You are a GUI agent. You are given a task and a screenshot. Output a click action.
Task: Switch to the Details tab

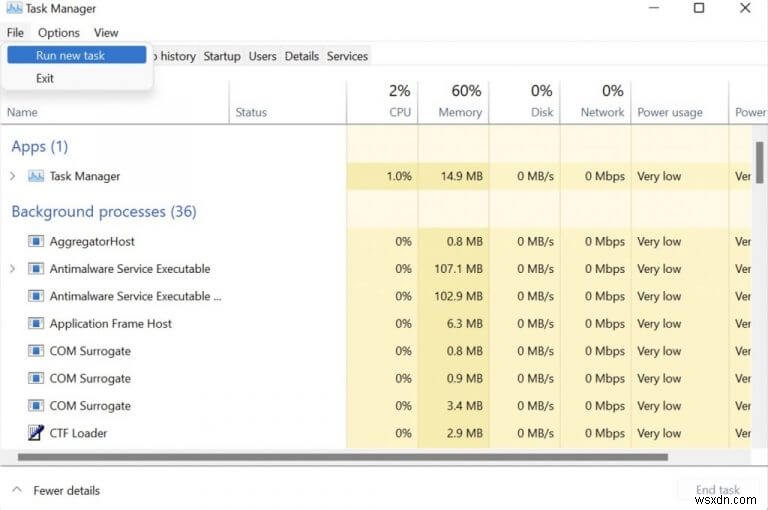pos(302,56)
